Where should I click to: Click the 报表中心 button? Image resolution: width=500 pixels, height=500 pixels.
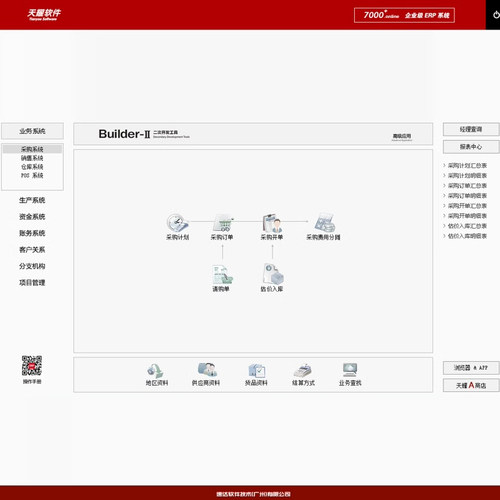[471, 147]
